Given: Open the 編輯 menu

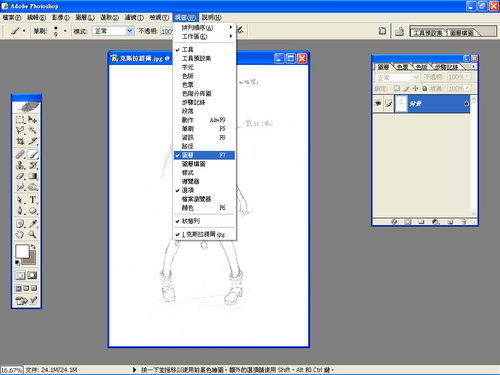Looking at the screenshot, I should (x=37, y=17).
